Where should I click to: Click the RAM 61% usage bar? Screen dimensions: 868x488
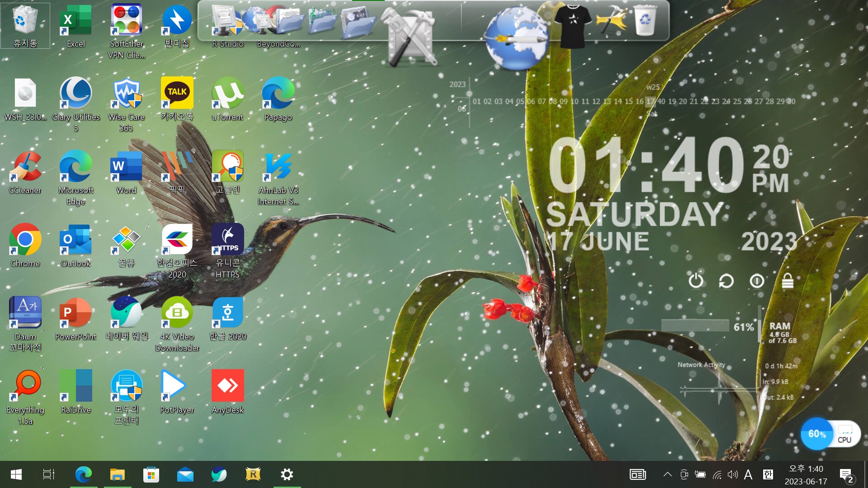point(695,326)
